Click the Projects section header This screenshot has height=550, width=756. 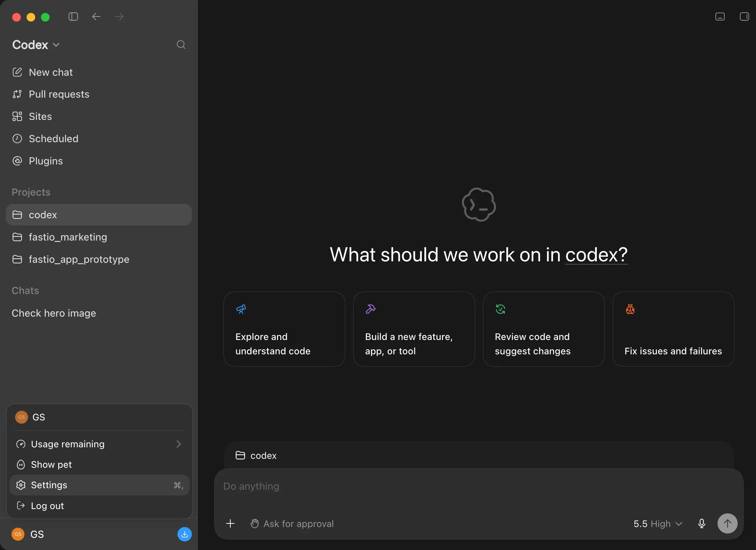point(31,192)
